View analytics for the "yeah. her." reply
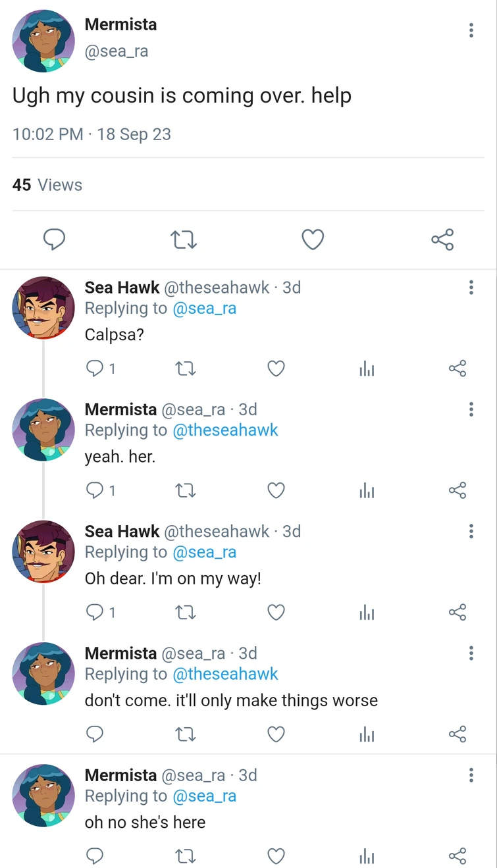The width and height of the screenshot is (497, 868). [367, 490]
